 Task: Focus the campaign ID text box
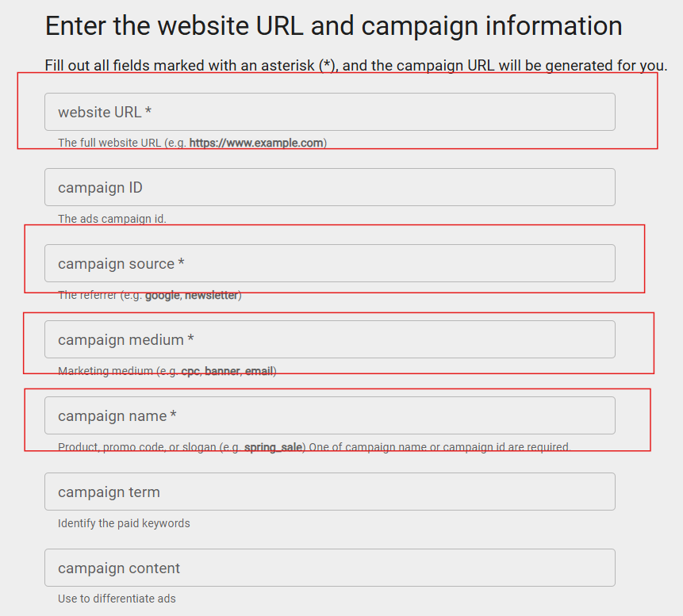pyautogui.click(x=329, y=187)
